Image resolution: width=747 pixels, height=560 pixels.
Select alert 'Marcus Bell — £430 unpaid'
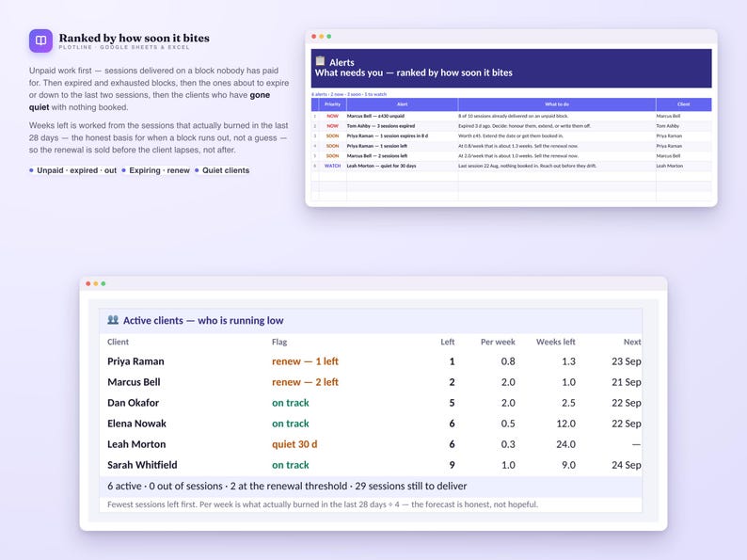pos(375,116)
